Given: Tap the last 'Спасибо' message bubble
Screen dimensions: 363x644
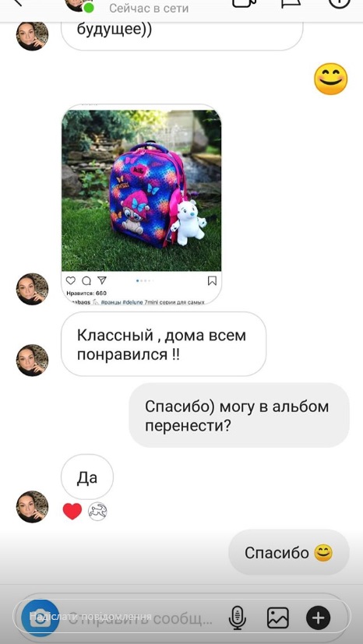Looking at the screenshot, I should (x=289, y=552).
